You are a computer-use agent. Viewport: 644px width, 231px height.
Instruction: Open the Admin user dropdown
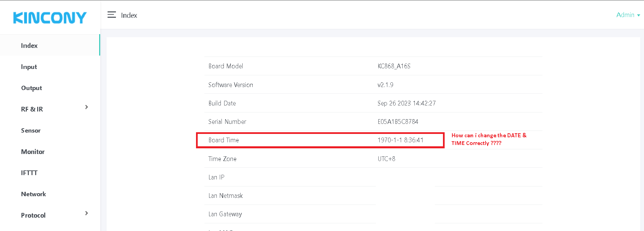[x=628, y=15]
